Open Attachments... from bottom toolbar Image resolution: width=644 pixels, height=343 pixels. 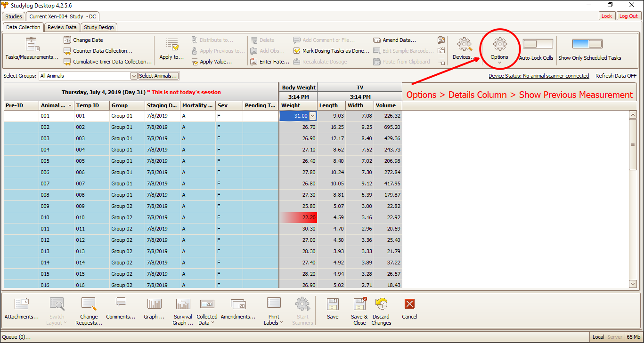22,308
